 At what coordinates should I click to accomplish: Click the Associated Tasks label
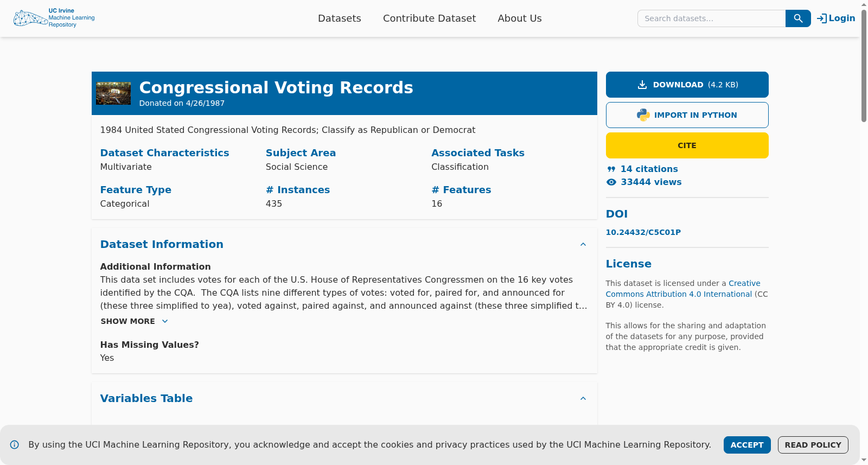point(478,153)
